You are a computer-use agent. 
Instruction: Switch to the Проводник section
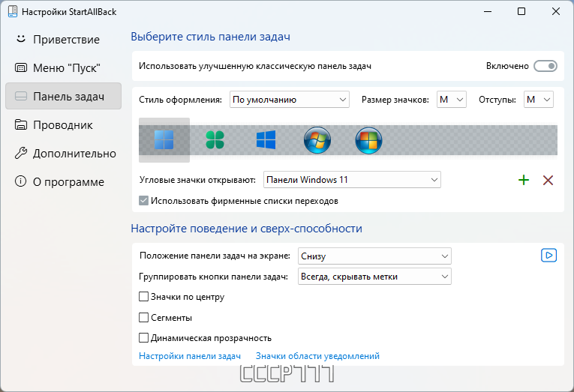(x=63, y=124)
